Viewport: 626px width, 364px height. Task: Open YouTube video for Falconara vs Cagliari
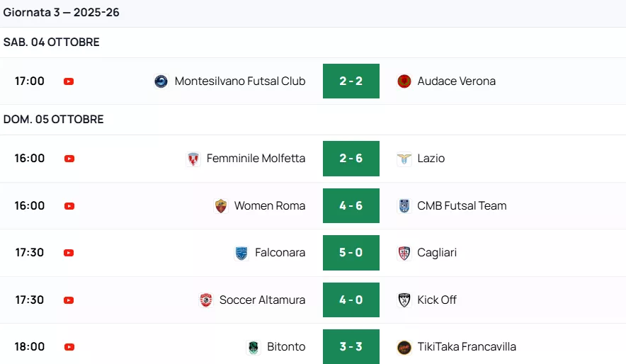69,253
